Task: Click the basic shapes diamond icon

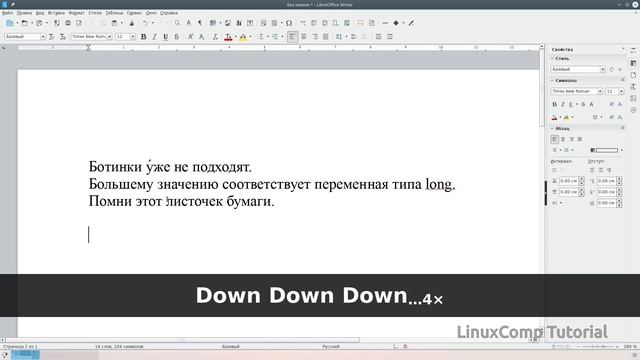Action: [396, 23]
